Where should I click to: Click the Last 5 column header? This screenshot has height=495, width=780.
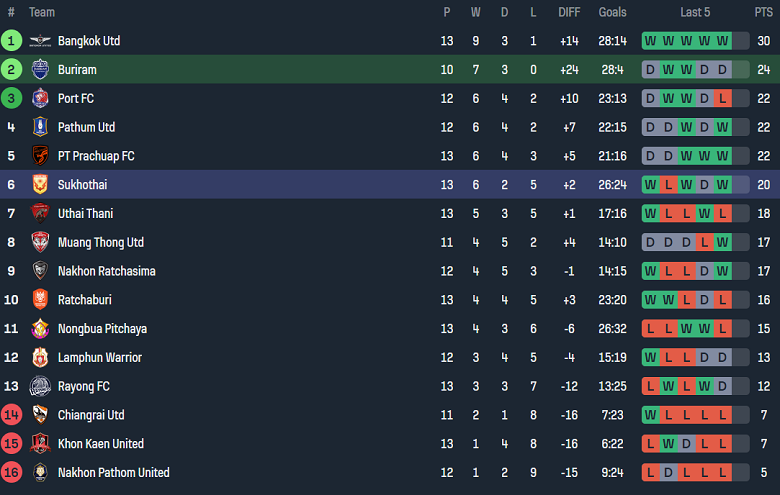click(x=695, y=12)
